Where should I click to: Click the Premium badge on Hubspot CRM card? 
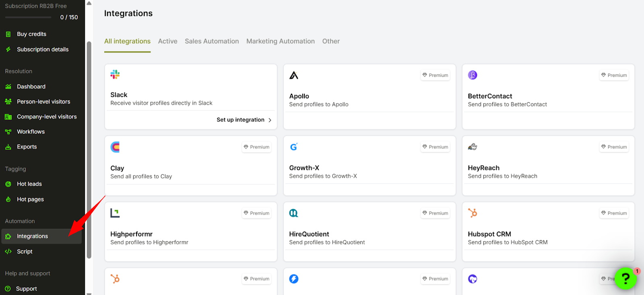pyautogui.click(x=614, y=213)
